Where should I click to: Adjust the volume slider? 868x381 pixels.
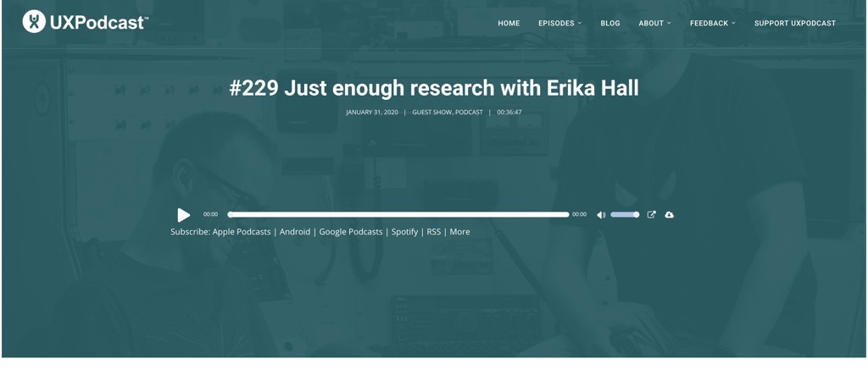(x=625, y=215)
